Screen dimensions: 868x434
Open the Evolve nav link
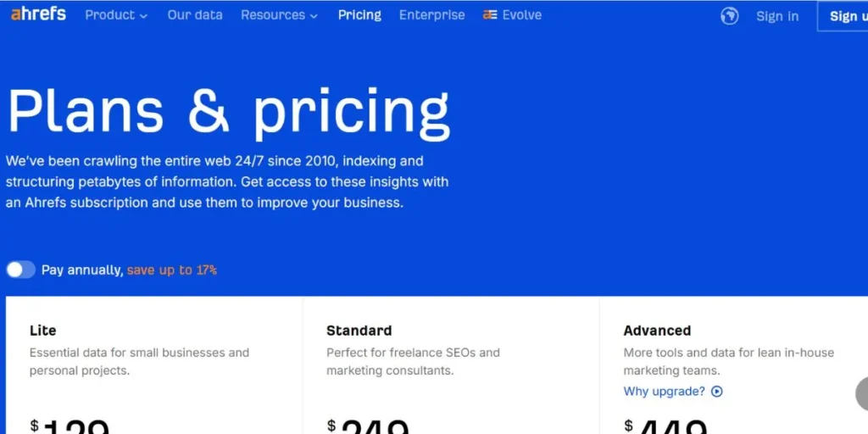[x=521, y=15]
